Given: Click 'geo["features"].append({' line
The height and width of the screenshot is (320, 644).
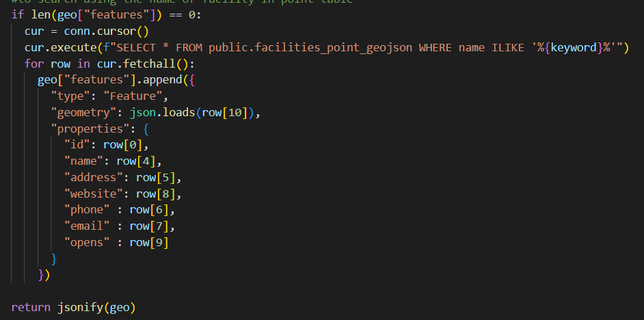Looking at the screenshot, I should click(116, 80).
